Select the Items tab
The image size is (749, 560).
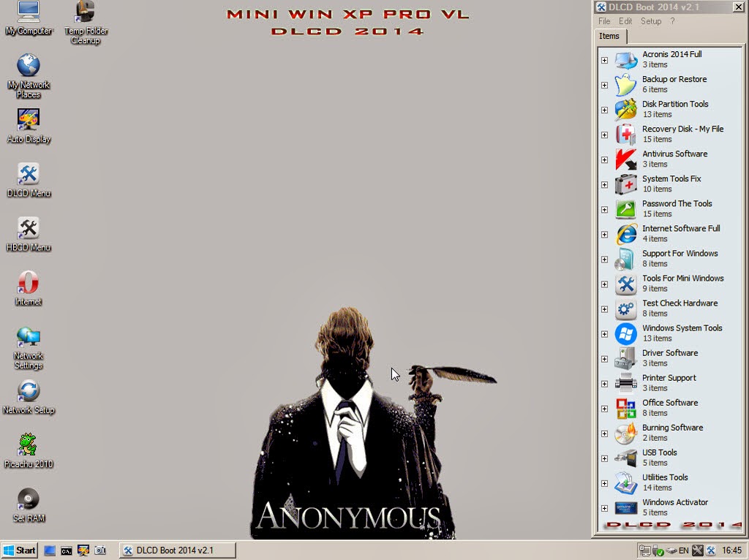point(609,36)
